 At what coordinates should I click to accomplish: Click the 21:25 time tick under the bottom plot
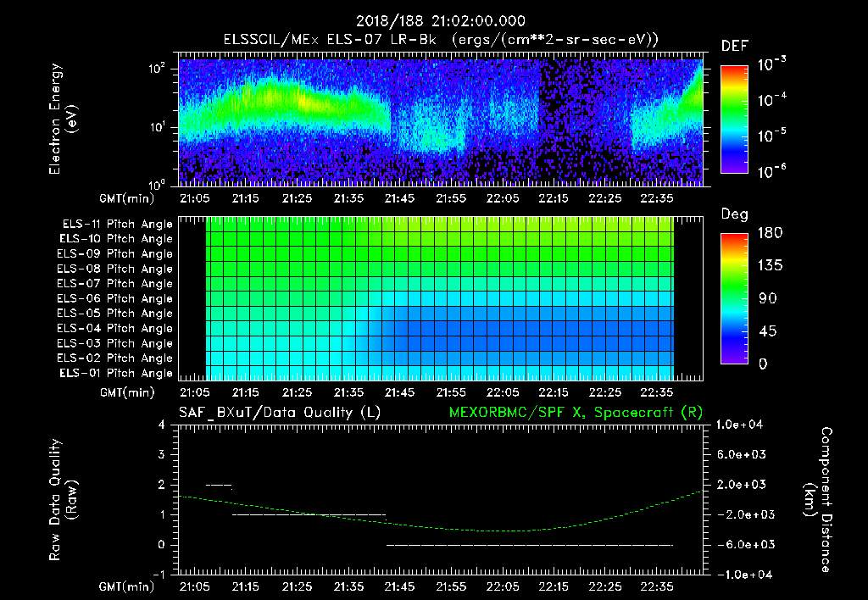[297, 586]
